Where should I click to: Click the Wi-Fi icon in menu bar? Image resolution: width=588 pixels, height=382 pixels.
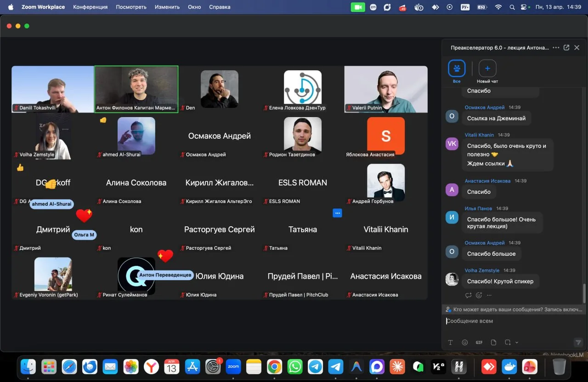click(x=498, y=7)
